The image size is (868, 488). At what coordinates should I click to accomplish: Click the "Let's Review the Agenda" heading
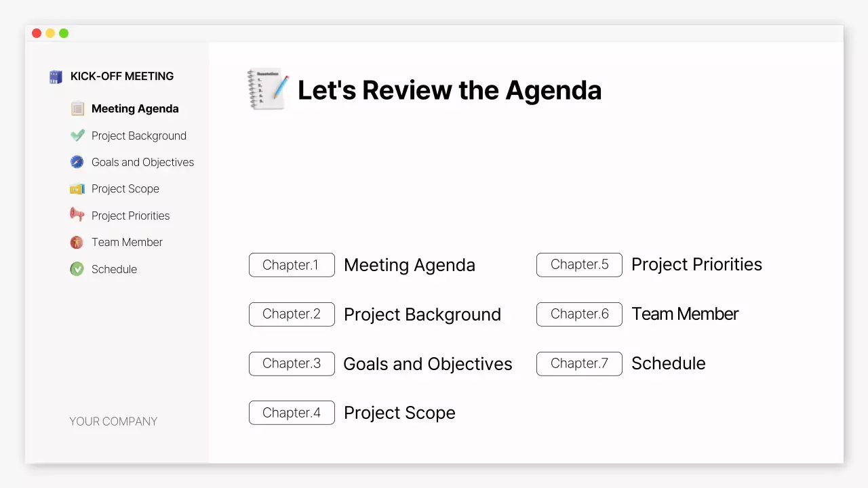point(449,90)
